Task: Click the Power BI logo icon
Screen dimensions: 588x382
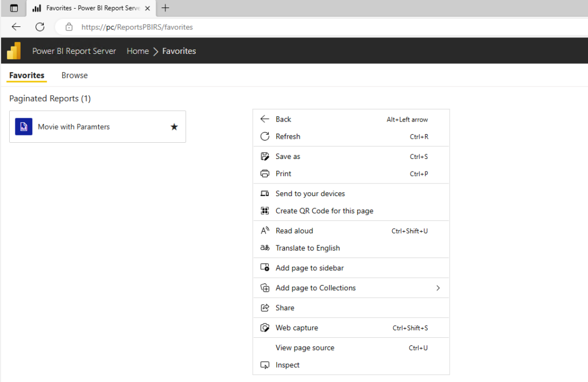Action: pyautogui.click(x=14, y=51)
